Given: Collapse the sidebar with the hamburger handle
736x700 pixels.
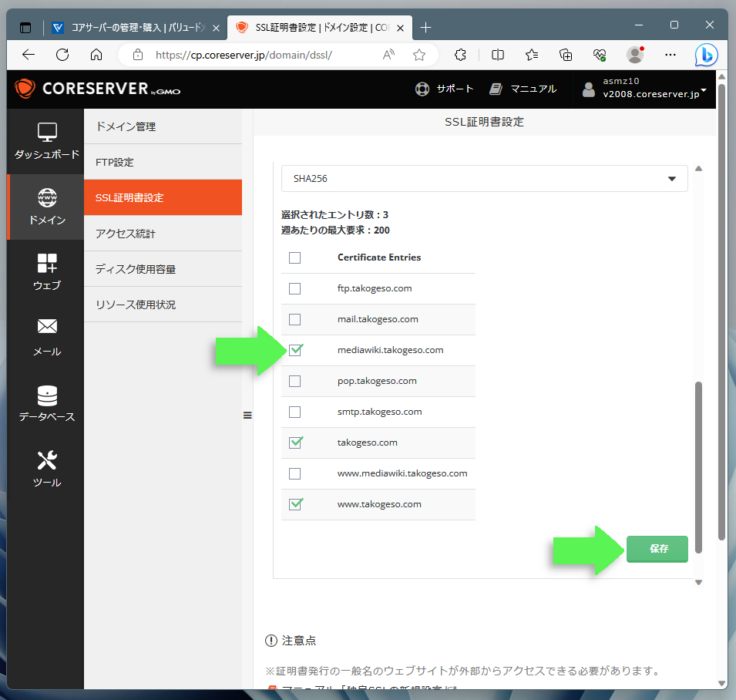Looking at the screenshot, I should [x=247, y=415].
